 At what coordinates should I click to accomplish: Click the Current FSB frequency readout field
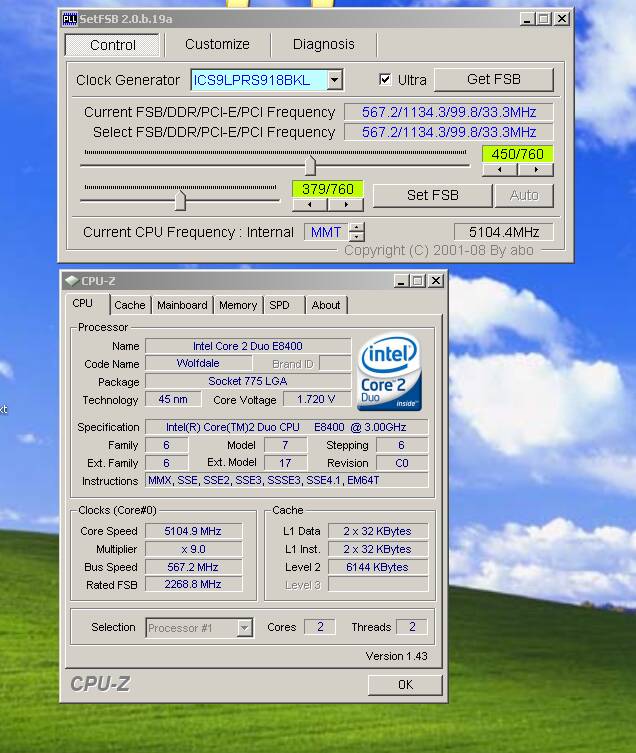[x=449, y=112]
